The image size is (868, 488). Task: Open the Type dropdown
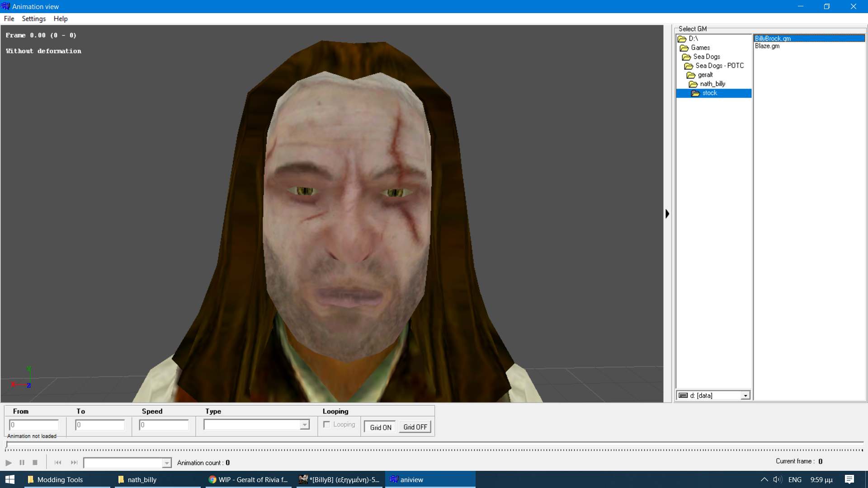pos(305,425)
